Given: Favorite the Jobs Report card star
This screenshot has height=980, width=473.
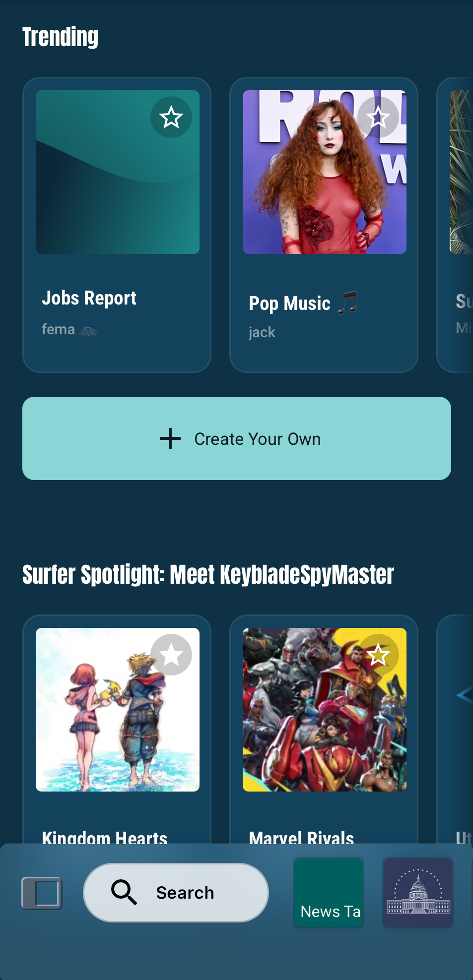Looking at the screenshot, I should tap(171, 117).
